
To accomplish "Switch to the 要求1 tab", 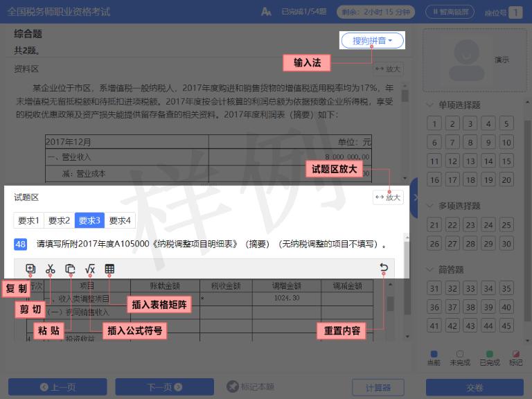I will tap(29, 220).
